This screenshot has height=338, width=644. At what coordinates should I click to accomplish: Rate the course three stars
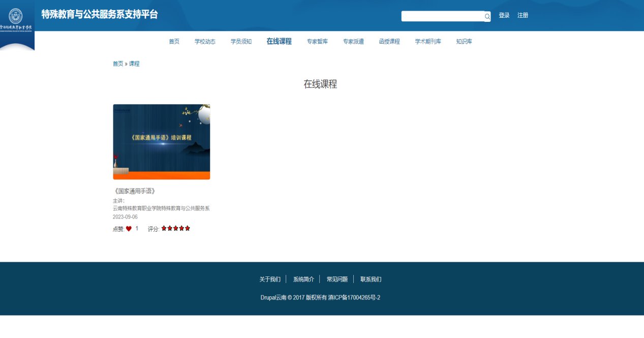176,229
